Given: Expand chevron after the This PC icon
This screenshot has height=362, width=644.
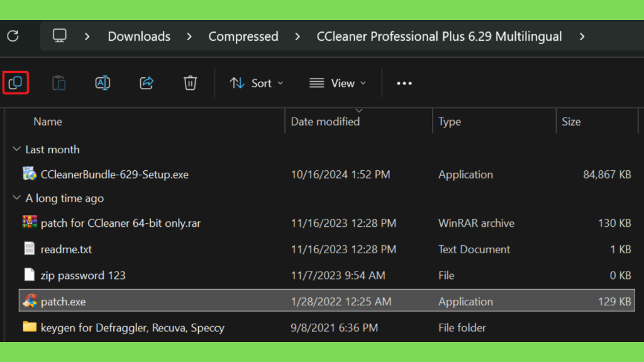Looking at the screenshot, I should (87, 36).
